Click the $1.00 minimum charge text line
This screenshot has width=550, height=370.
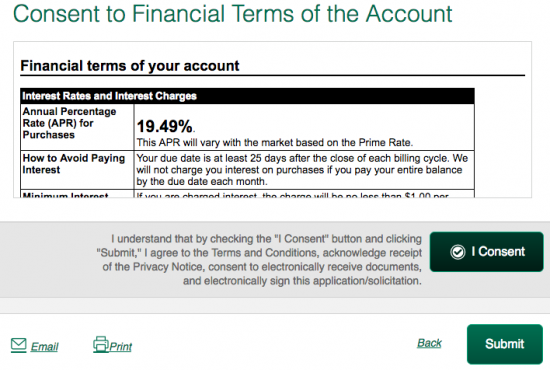click(293, 195)
